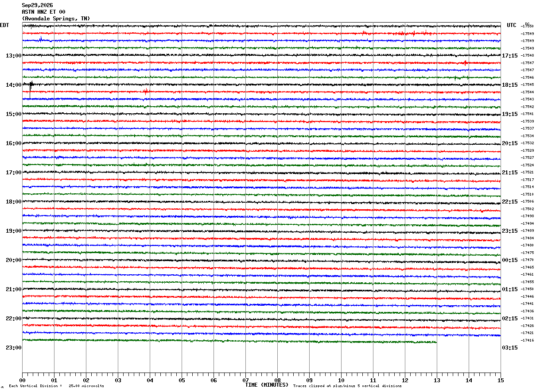Screen dimensions: 536x392
Task: Click the 14:00 EDT time label
Action: click(14, 85)
